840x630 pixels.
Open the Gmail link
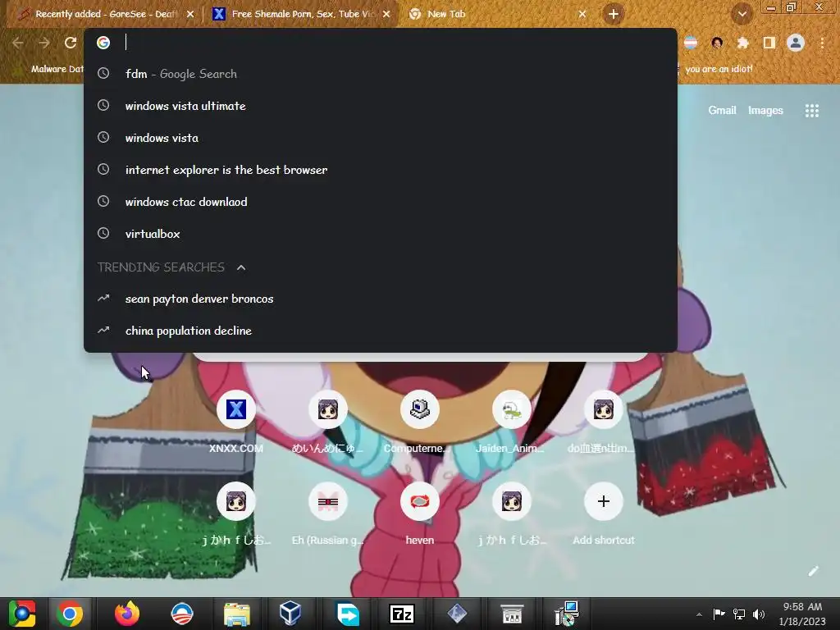tap(722, 111)
